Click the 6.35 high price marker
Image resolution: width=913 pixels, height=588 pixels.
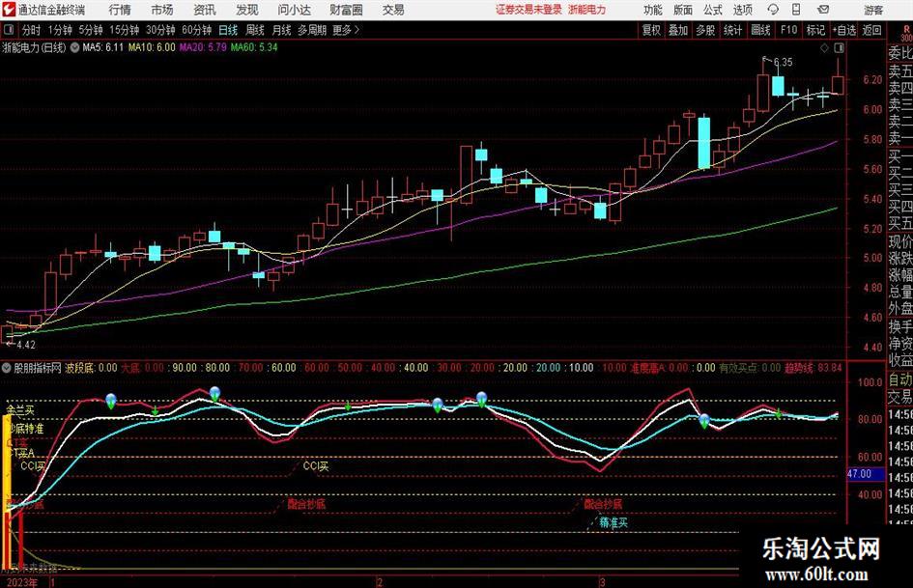pos(783,63)
